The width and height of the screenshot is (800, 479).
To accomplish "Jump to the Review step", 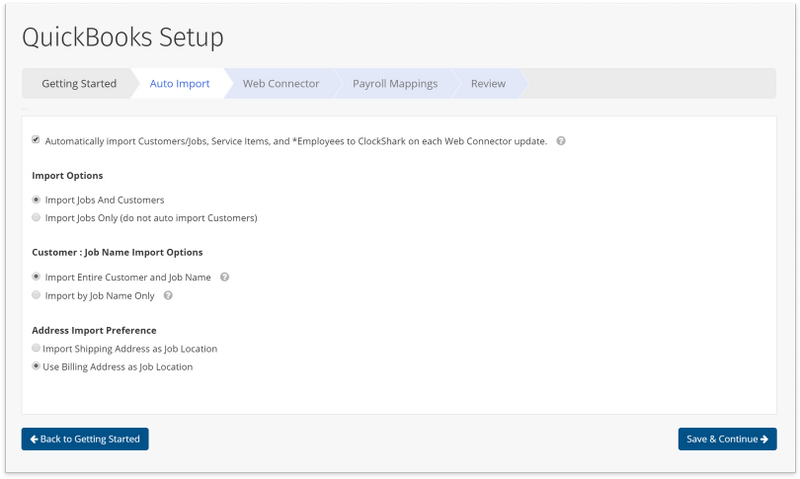I will pos(488,83).
